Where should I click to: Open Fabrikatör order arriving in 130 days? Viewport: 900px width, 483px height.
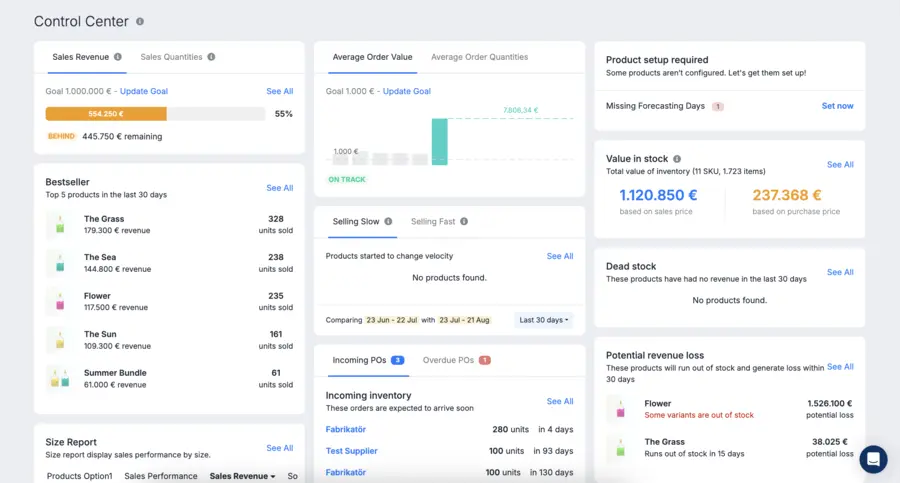pos(346,472)
